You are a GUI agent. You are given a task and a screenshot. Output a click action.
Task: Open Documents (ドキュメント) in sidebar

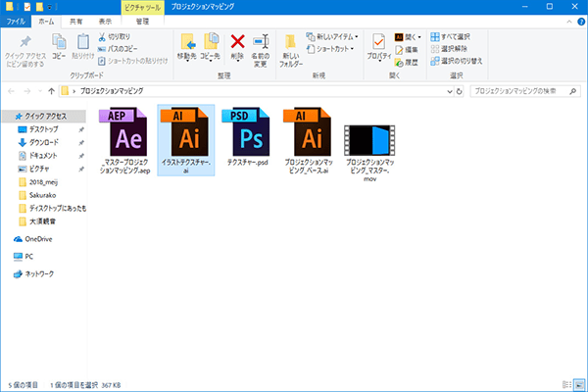43,156
